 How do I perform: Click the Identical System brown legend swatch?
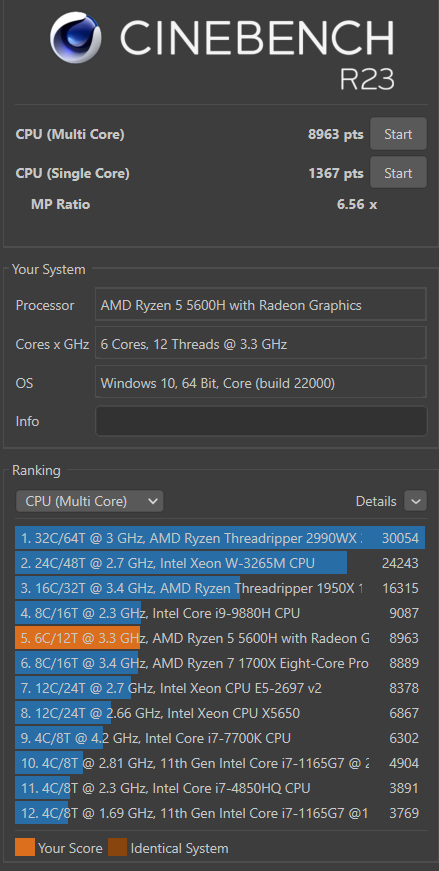117,848
